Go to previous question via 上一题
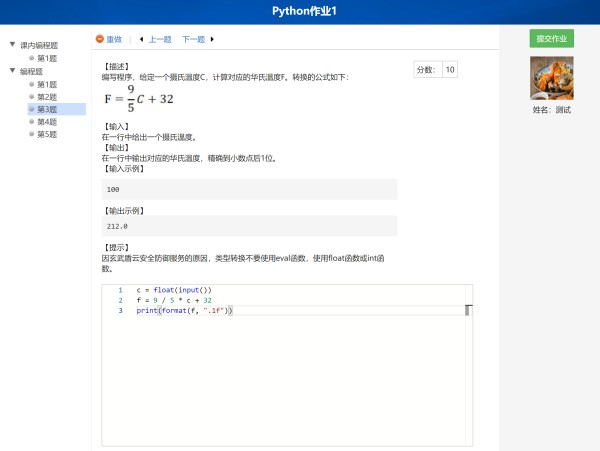Image resolution: width=600 pixels, height=451 pixels. pos(160,39)
